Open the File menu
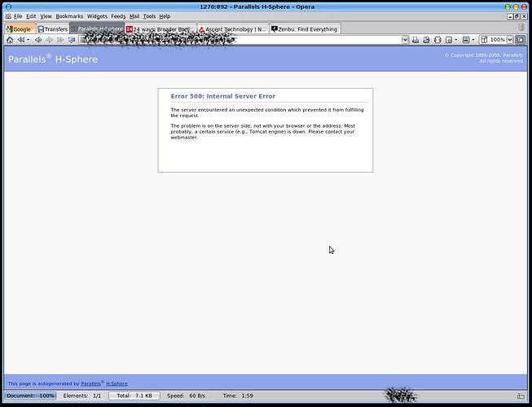The width and height of the screenshot is (532, 407). [18, 16]
